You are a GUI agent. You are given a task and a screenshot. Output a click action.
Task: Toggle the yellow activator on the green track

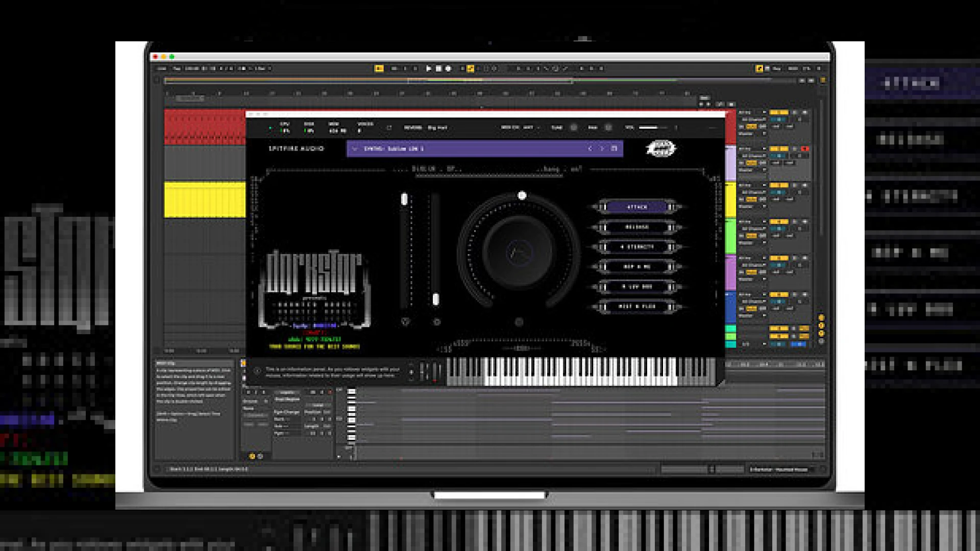(x=778, y=221)
